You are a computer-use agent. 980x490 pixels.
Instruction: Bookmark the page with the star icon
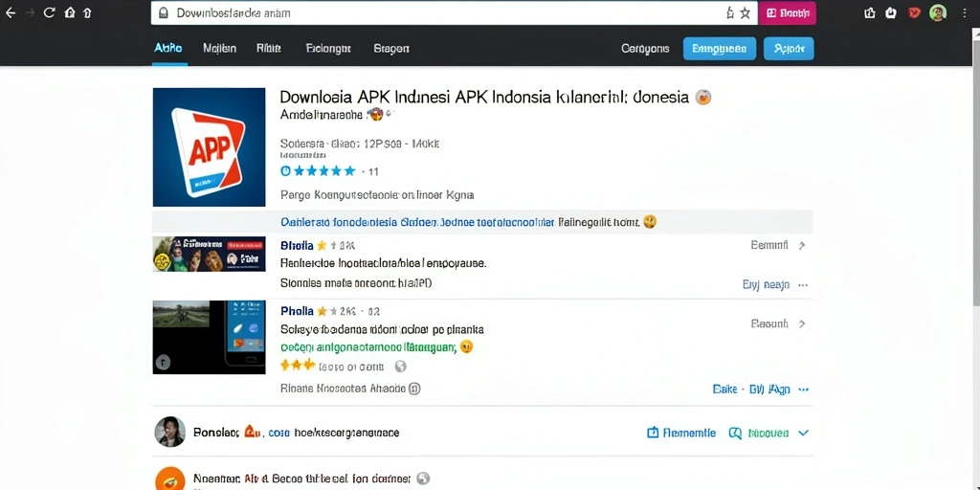[745, 12]
